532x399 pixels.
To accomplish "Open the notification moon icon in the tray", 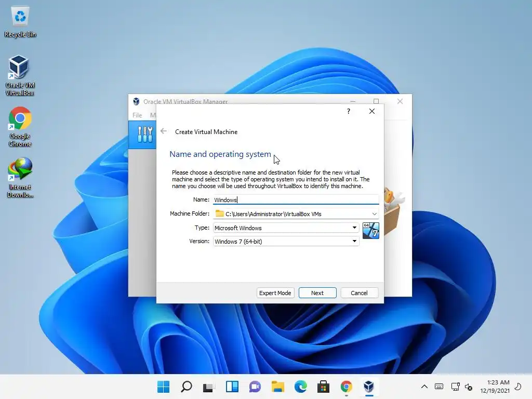I will tap(518, 387).
